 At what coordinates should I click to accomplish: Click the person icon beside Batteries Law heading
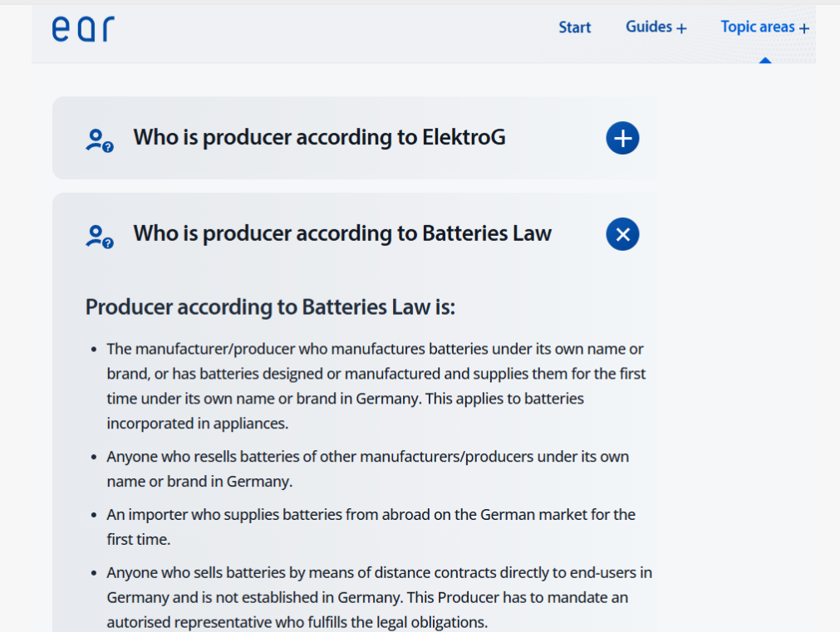pos(100,236)
